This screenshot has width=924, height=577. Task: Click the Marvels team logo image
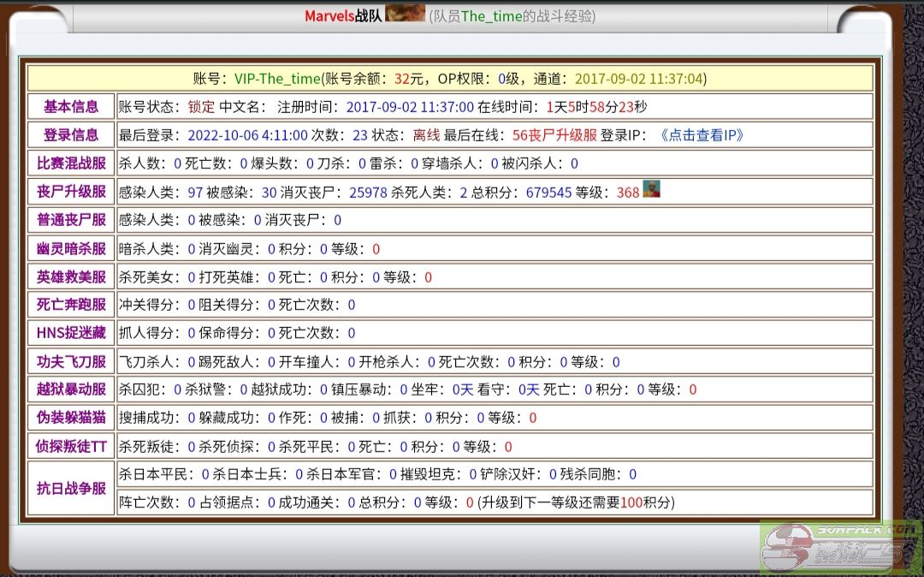point(406,14)
